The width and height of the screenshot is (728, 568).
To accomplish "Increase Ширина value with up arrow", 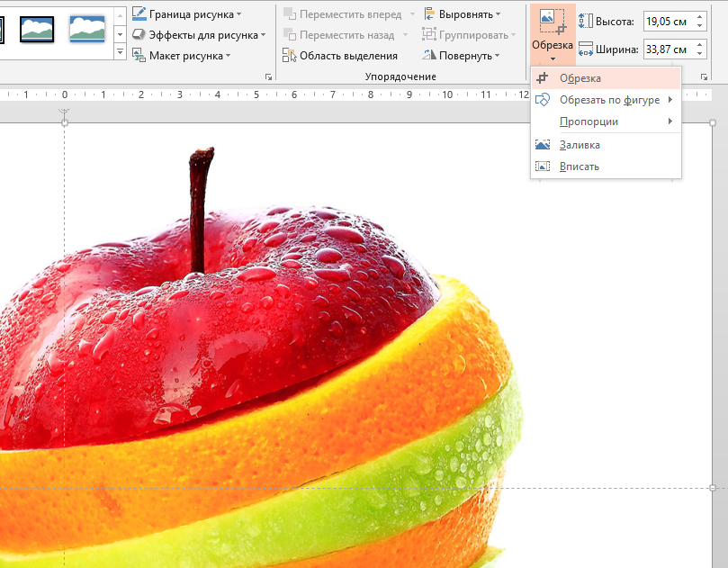I will click(700, 45).
